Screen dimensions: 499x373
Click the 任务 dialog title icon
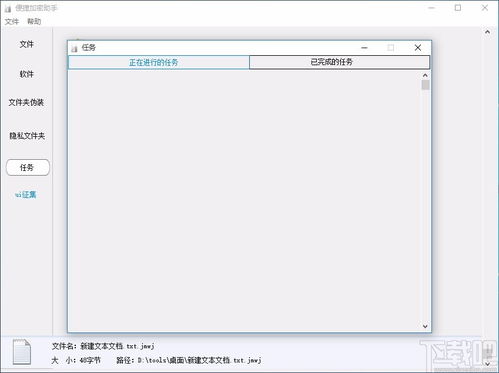coord(74,48)
